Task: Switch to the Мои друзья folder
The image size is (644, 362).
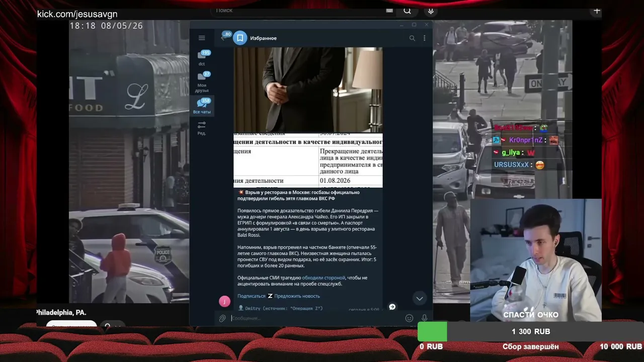Action: coord(202,82)
